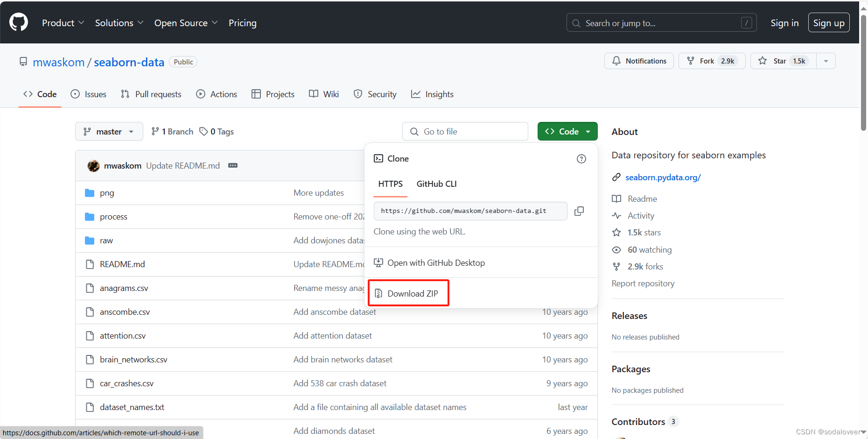Click the clone URL text field
This screenshot has height=439, width=868.
[x=470, y=211]
